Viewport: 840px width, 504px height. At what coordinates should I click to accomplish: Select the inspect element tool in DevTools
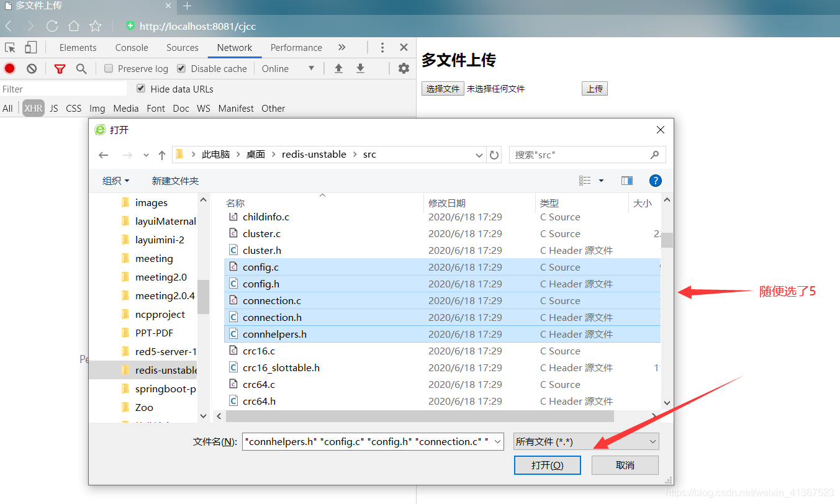coord(11,47)
